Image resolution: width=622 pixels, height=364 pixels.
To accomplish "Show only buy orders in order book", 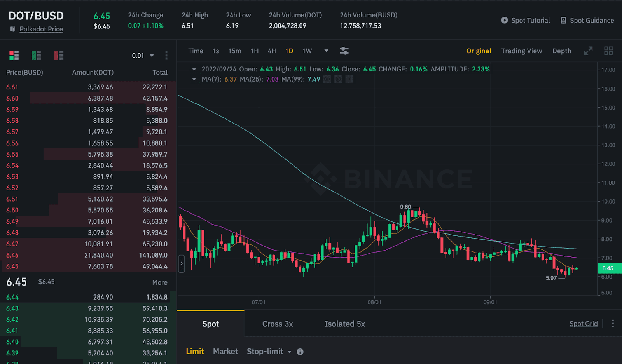I will click(37, 56).
